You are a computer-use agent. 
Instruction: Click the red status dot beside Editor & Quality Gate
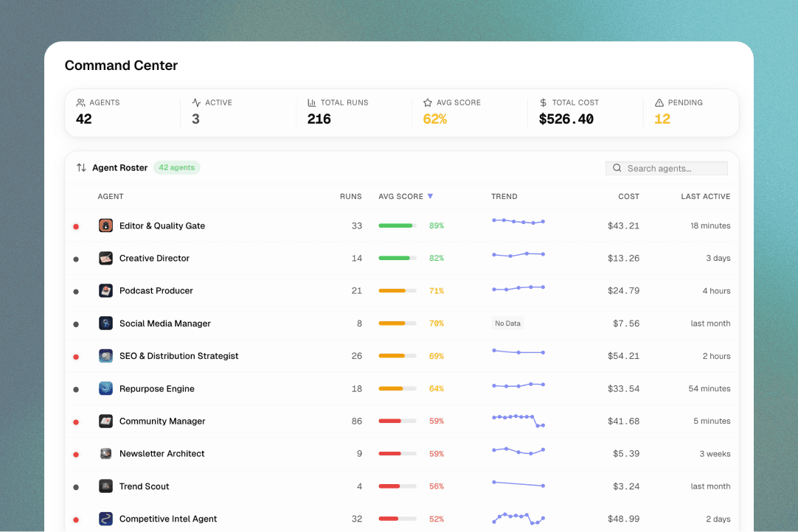pyautogui.click(x=76, y=226)
